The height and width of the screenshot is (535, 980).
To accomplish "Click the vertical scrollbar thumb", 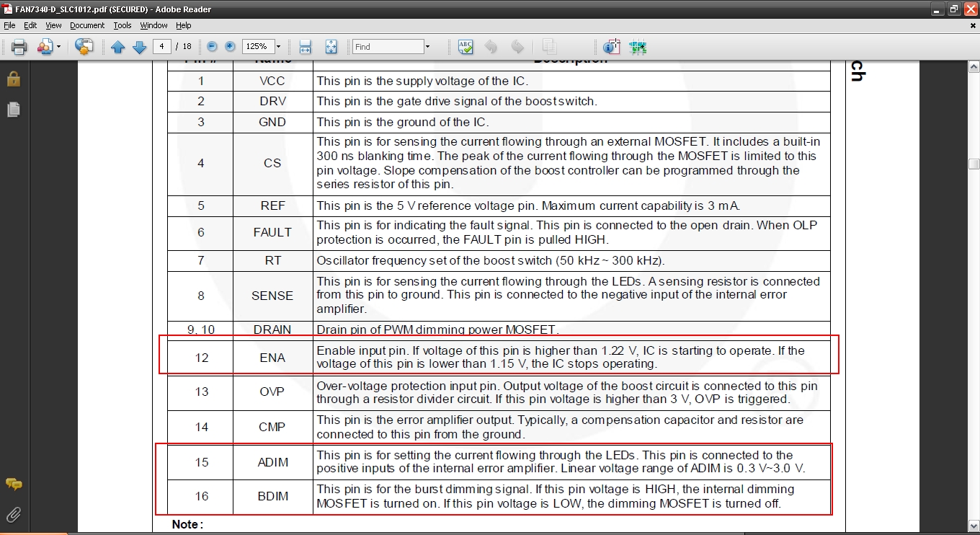I will [x=974, y=164].
